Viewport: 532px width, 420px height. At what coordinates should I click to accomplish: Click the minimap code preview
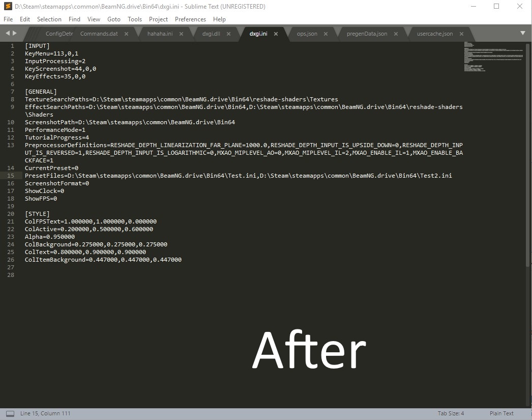click(x=493, y=57)
